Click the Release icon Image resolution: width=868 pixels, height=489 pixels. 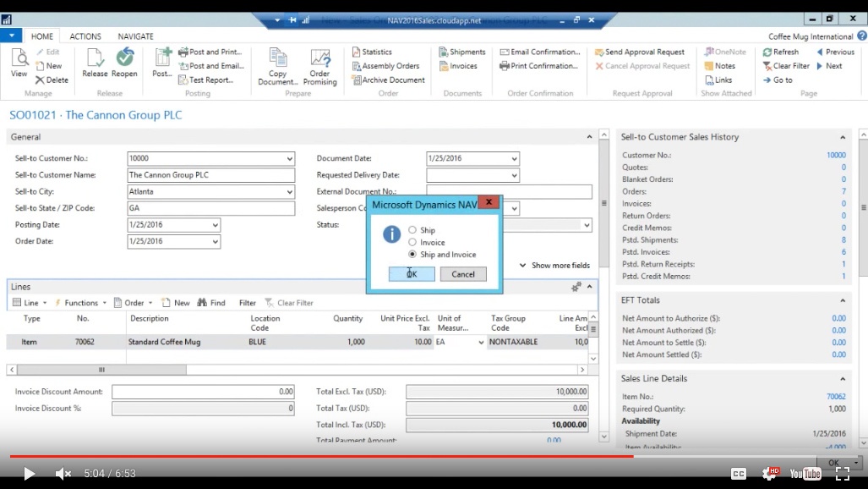point(95,63)
